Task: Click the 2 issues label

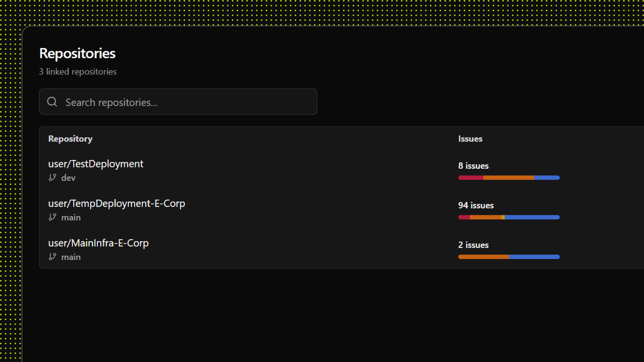Action: 473,245
